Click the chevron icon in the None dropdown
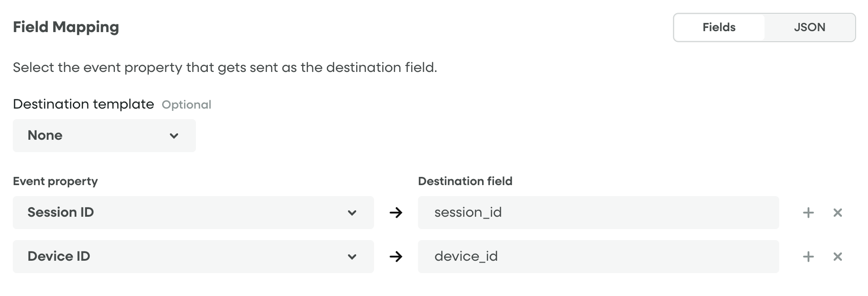Image resolution: width=868 pixels, height=296 pixels. pos(174,136)
